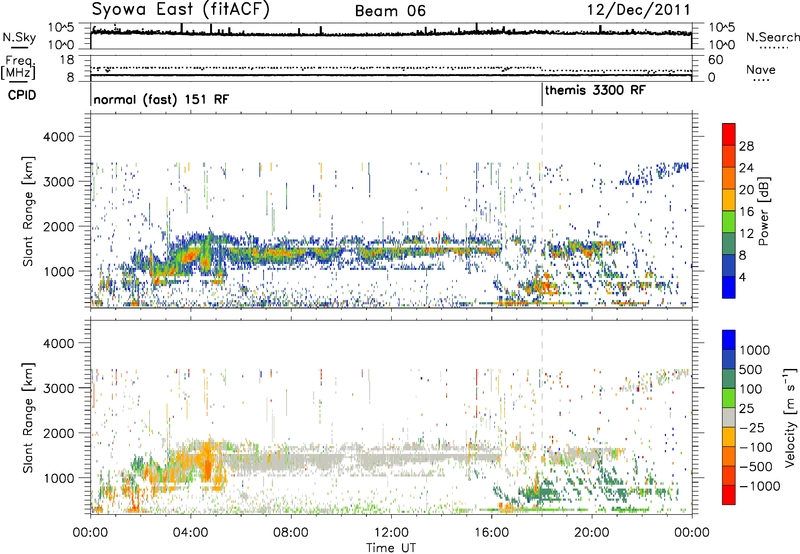This screenshot has width=800, height=554.
Task: Click the '20:00' time tick label
Action: [x=591, y=533]
